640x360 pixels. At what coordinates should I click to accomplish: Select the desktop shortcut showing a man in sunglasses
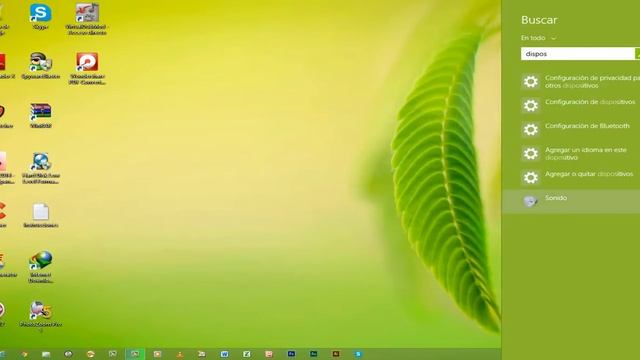pos(40,65)
